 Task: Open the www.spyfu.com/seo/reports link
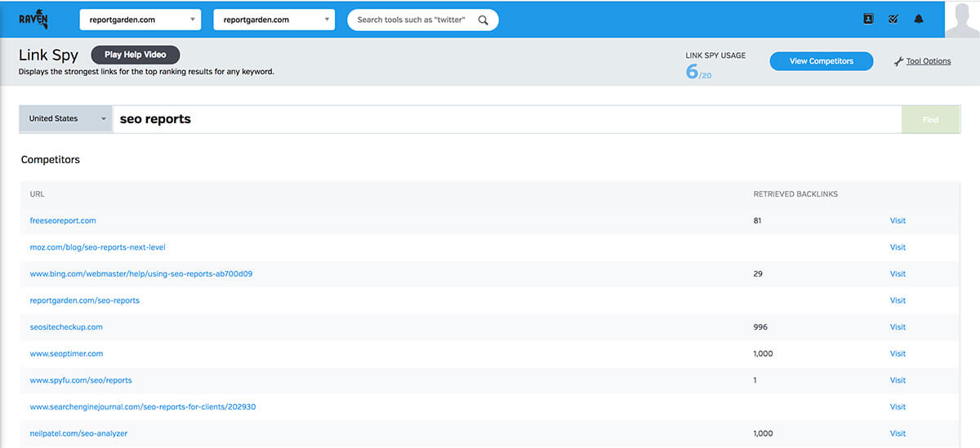[81, 380]
